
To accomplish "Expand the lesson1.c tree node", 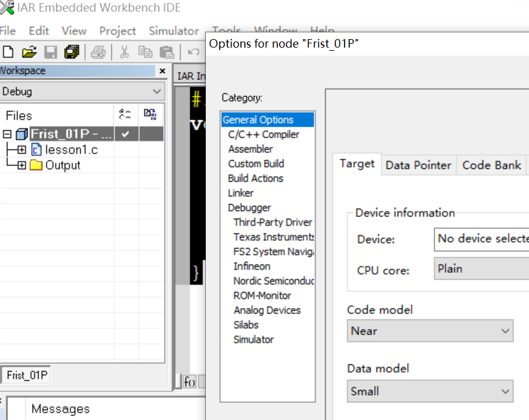I will coord(21,150).
